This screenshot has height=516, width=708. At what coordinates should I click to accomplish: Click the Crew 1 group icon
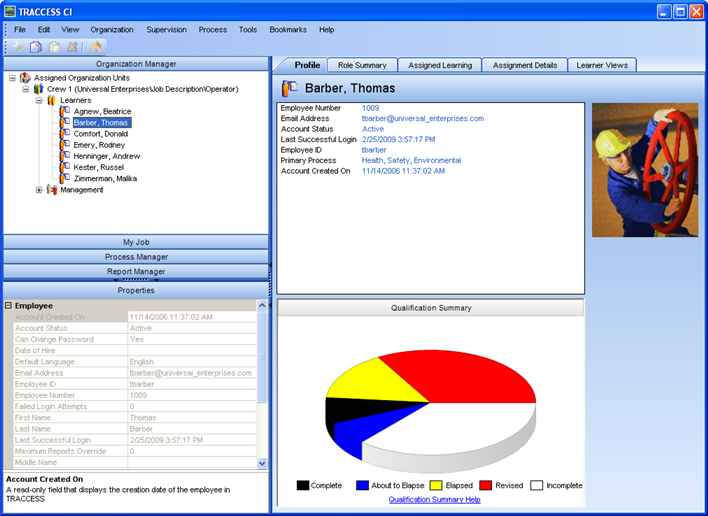coord(39,89)
